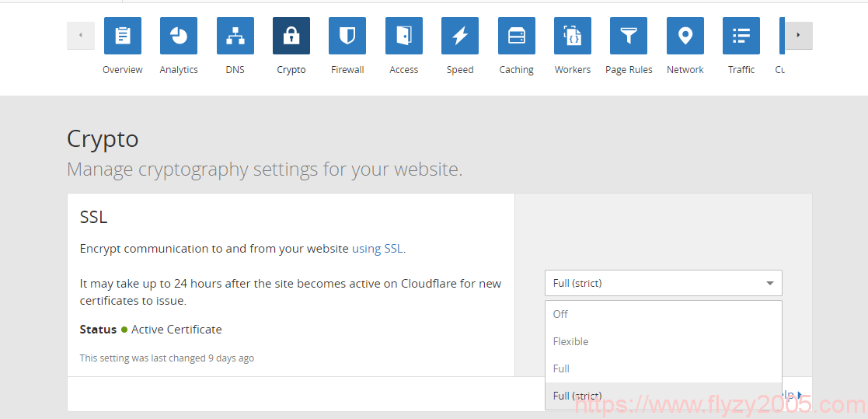Screen dimensions: 868x419
Task: Collapse the SSL mode dropdown showing Full (strict)
Action: (x=663, y=284)
